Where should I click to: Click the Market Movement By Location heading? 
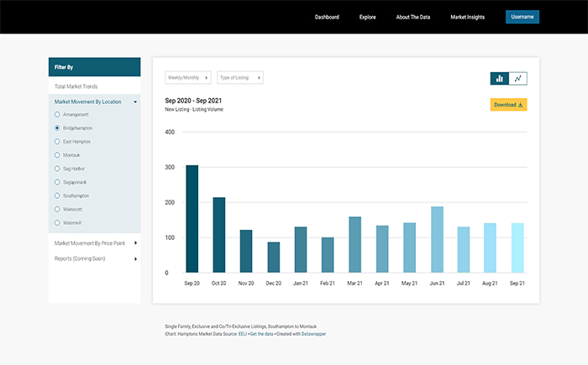87,102
